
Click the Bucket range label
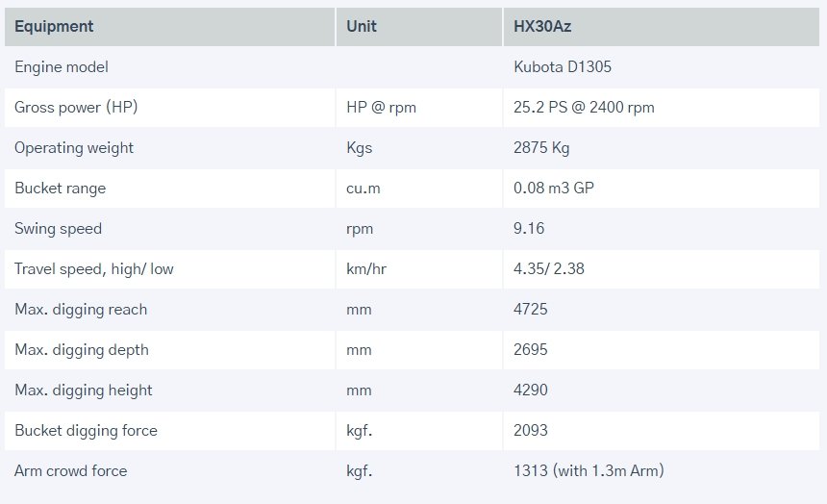pyautogui.click(x=60, y=189)
